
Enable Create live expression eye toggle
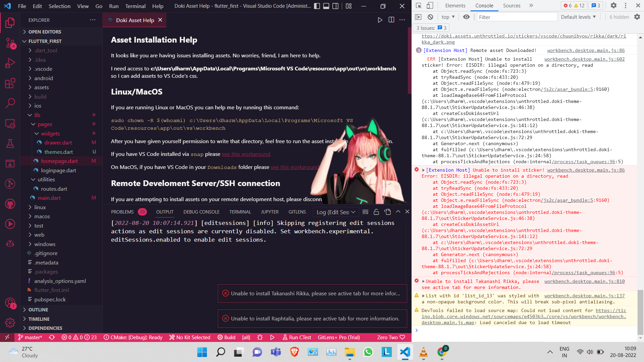coord(466,17)
